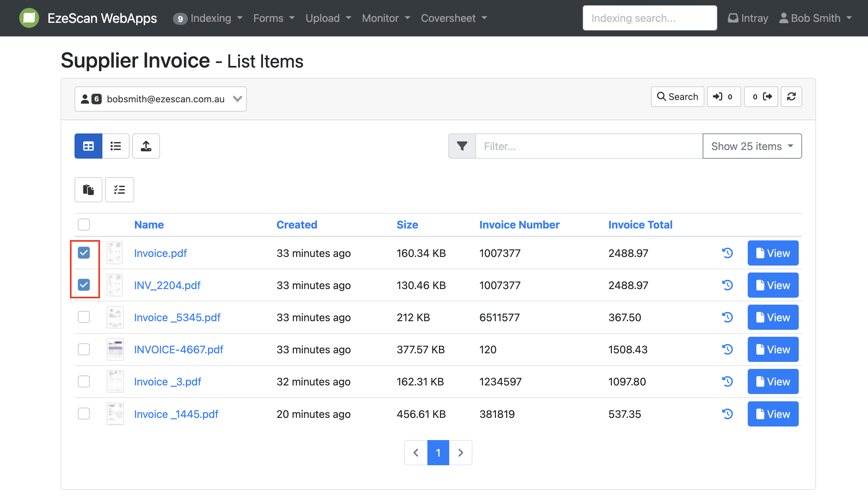Click the Indexing search input field
This screenshot has width=868, height=500.
649,18
